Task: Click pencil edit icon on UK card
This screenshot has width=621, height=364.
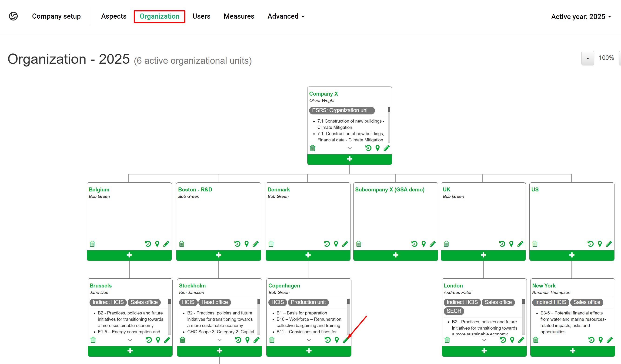Action: [520, 244]
